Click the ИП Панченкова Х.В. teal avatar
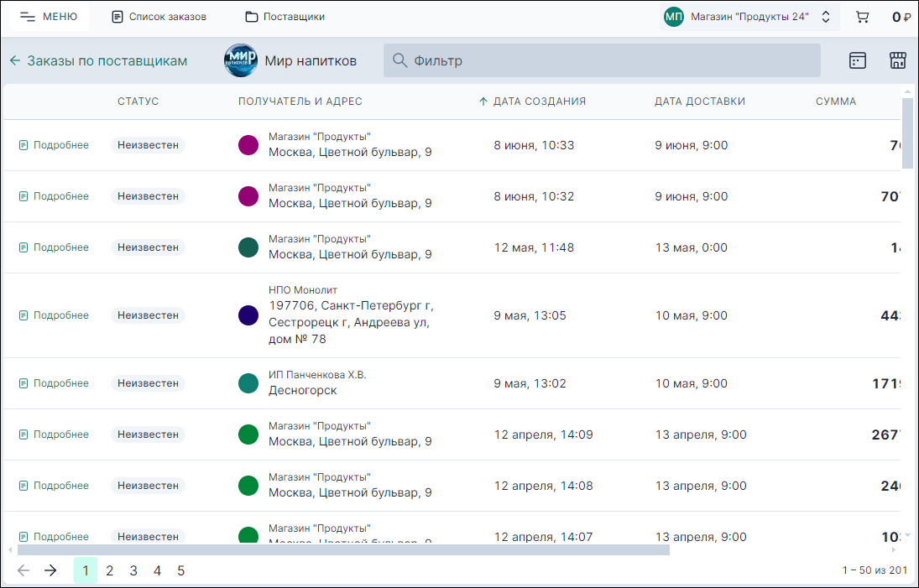This screenshot has height=588, width=919. click(x=248, y=383)
